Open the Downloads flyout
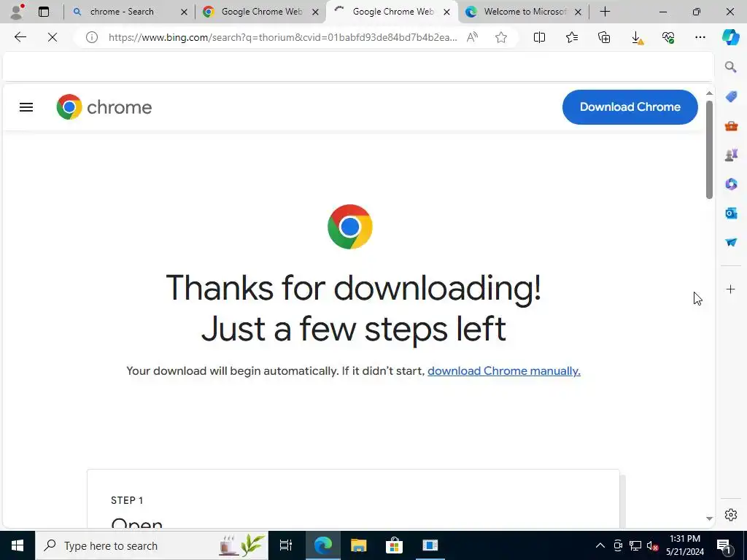 pos(636,38)
